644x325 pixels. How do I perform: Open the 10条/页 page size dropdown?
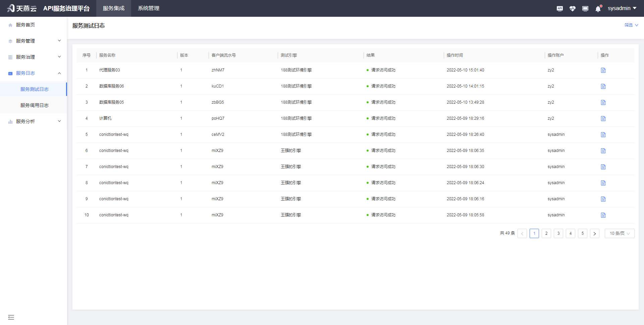tap(619, 233)
